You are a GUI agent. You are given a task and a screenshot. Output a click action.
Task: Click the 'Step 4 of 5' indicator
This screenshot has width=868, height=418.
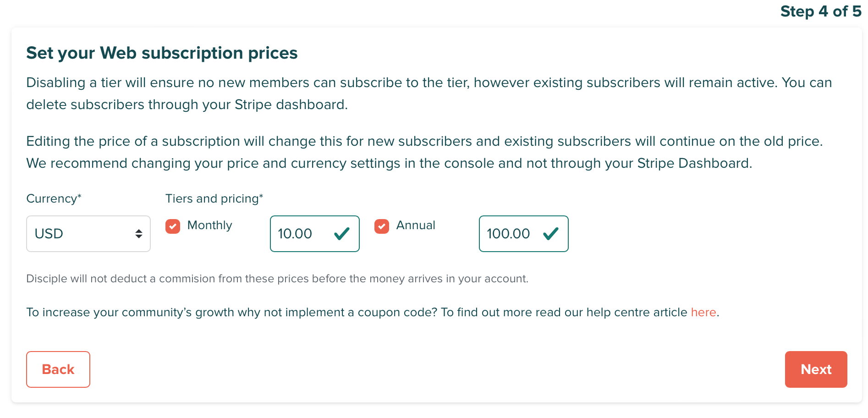[820, 11]
